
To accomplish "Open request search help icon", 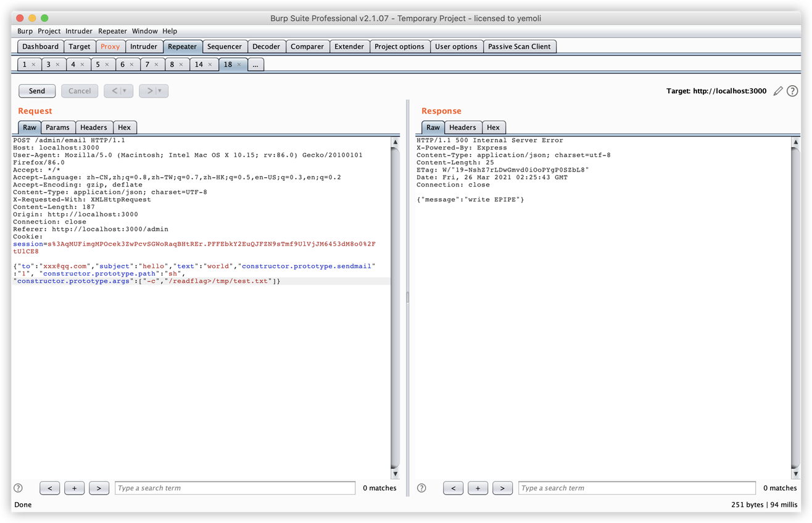I will pos(19,488).
